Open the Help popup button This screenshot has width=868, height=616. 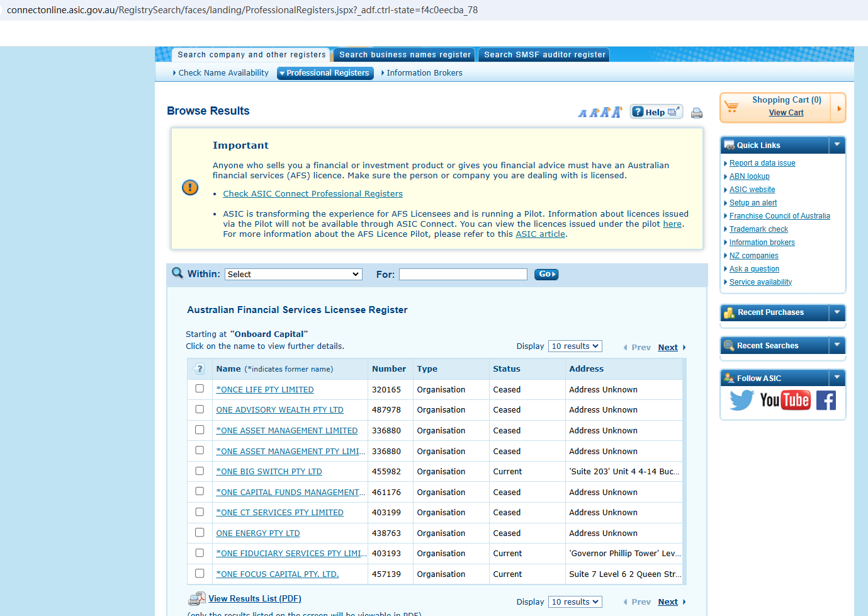tap(657, 112)
